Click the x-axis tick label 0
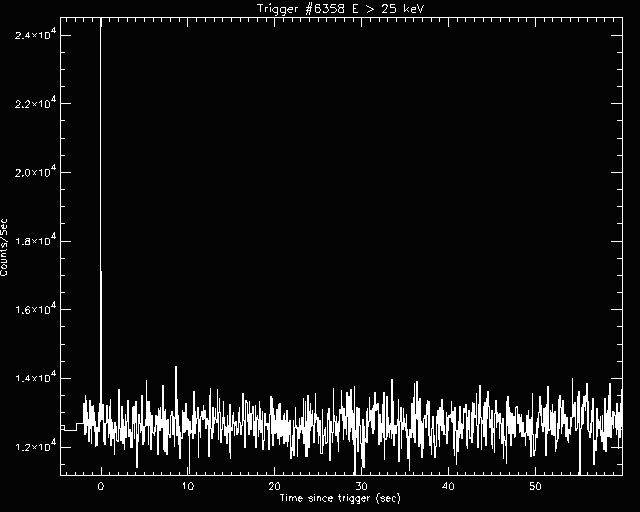Image resolution: width=640 pixels, height=512 pixels. pos(101,486)
